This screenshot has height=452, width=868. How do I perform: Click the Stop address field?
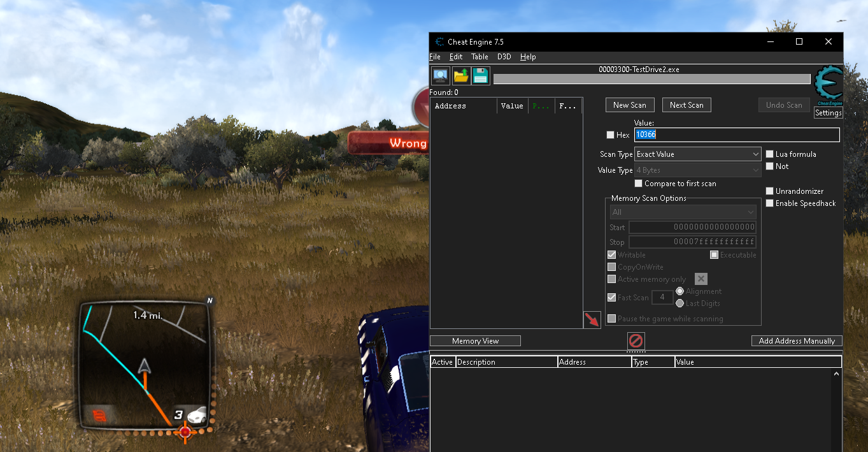[x=692, y=242]
